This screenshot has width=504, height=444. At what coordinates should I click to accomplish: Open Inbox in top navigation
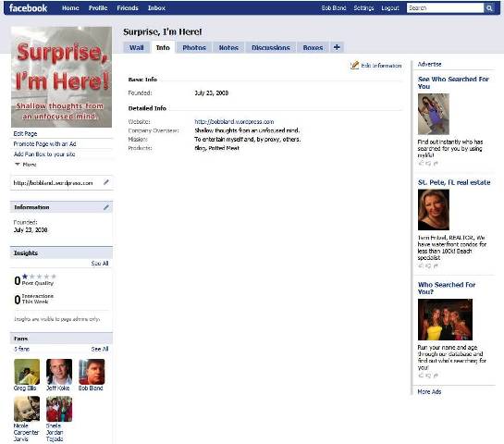156,8
